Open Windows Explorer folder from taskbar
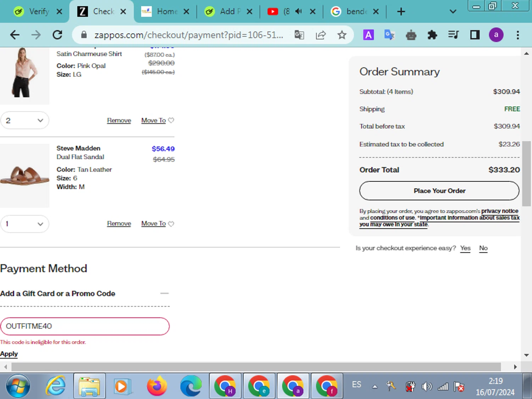This screenshot has width=532, height=399. point(89,386)
